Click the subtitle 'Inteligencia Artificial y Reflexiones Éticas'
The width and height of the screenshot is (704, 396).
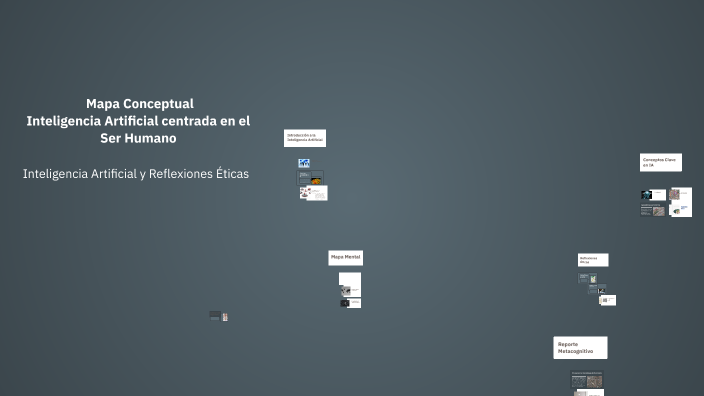click(136, 174)
